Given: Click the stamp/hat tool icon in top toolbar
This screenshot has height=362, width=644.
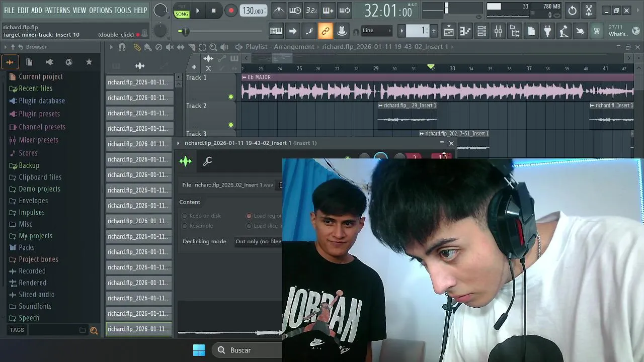Looking at the screenshot, I should (342, 31).
